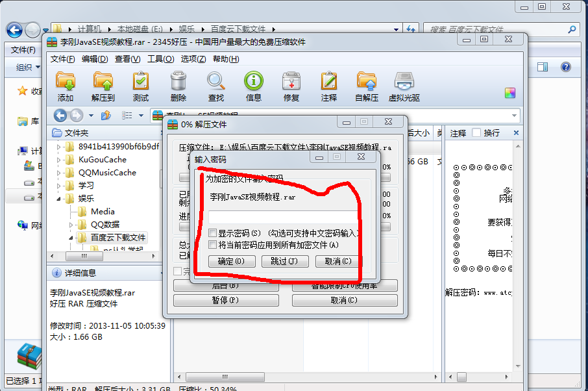Expand the 8941b413990bf6b9df folder

(58, 147)
